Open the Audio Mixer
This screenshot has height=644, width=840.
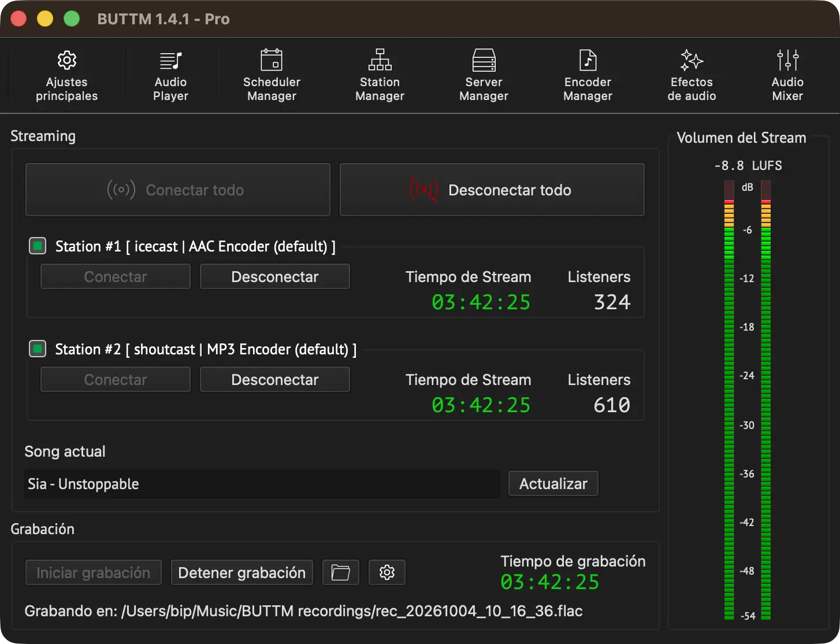coord(787,76)
